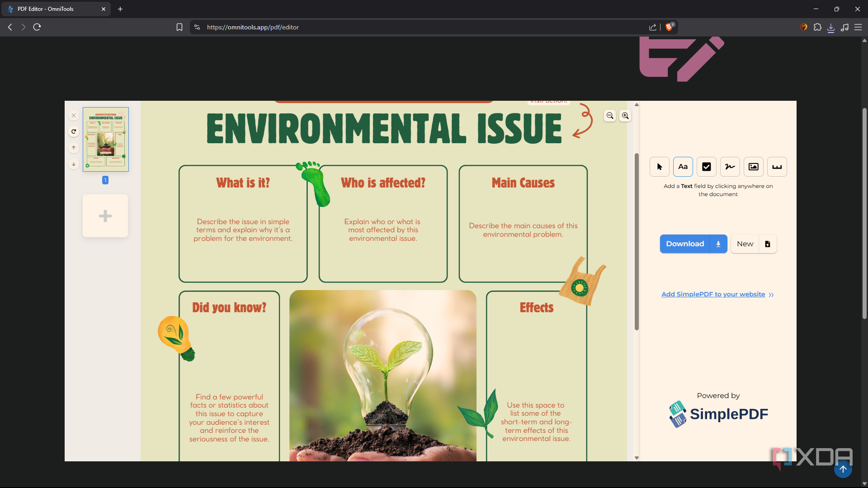This screenshot has width=868, height=488.
Task: Click the 'Main Causes' heading
Action: pyautogui.click(x=523, y=183)
